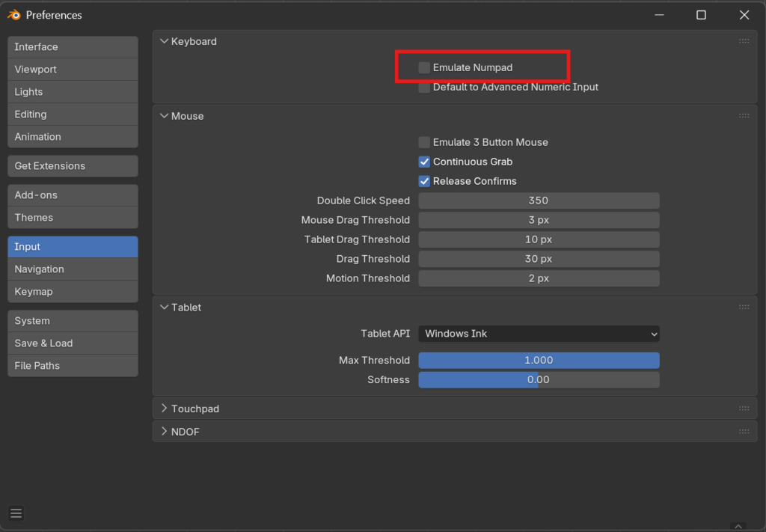The height and width of the screenshot is (532, 766).
Task: Switch to the Keymap preferences tab
Action: pos(73,292)
